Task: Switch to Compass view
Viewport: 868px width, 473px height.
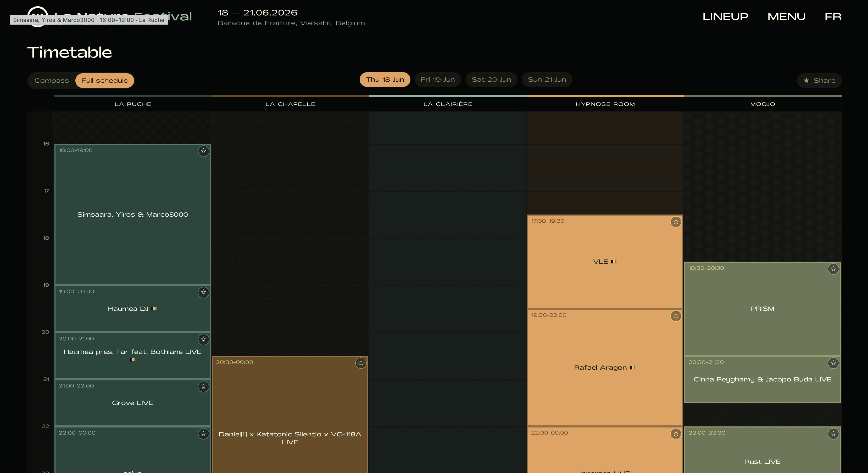Action: (52, 81)
